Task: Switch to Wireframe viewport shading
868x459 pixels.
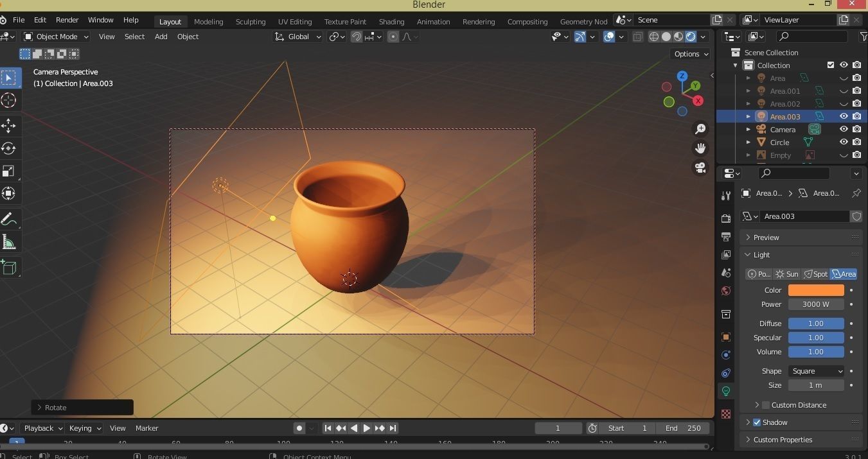Action: (x=654, y=37)
